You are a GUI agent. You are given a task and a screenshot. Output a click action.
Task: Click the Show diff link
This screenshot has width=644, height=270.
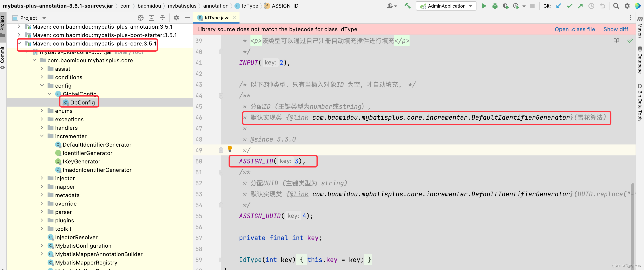tap(616, 29)
